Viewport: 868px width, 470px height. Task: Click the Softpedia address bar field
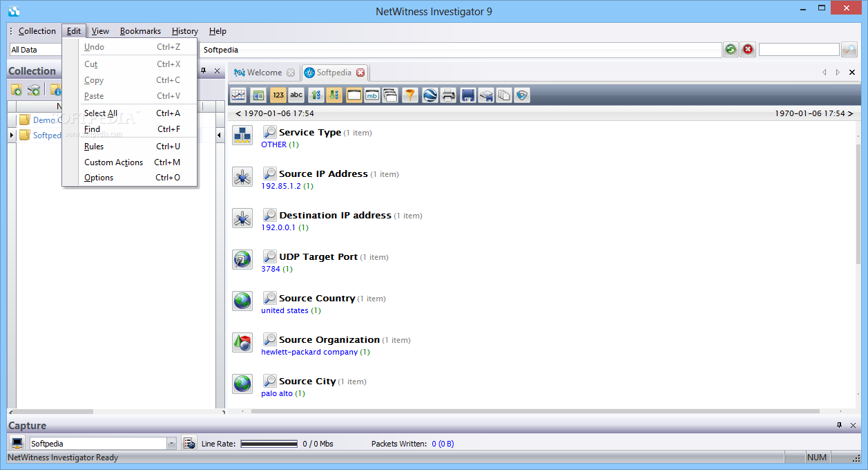point(461,50)
